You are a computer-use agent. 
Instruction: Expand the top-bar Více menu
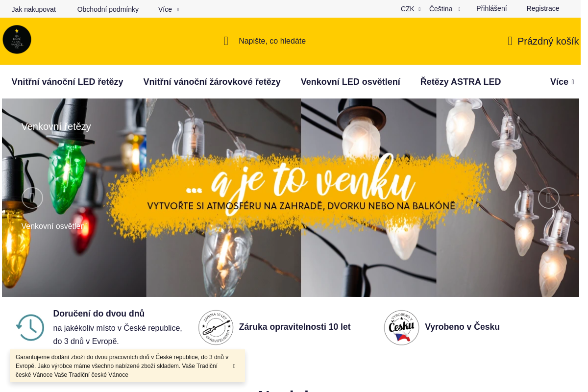click(x=169, y=9)
